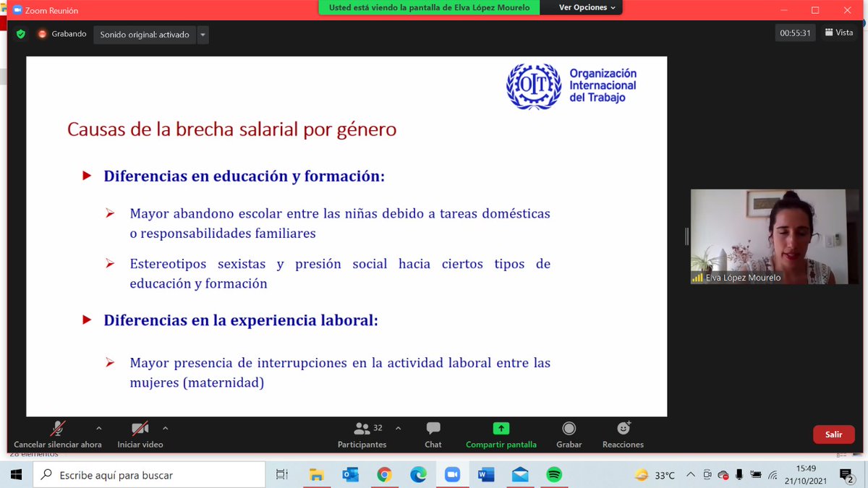Open Google Chrome from the taskbar

click(x=384, y=475)
